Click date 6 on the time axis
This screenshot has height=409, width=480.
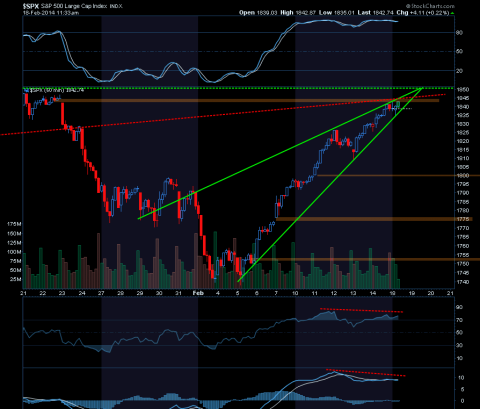pyautogui.click(x=257, y=293)
